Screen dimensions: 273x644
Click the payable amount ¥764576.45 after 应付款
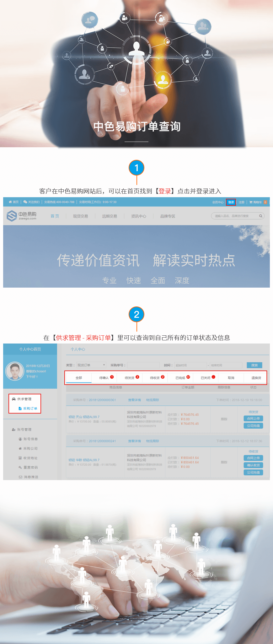(190, 415)
